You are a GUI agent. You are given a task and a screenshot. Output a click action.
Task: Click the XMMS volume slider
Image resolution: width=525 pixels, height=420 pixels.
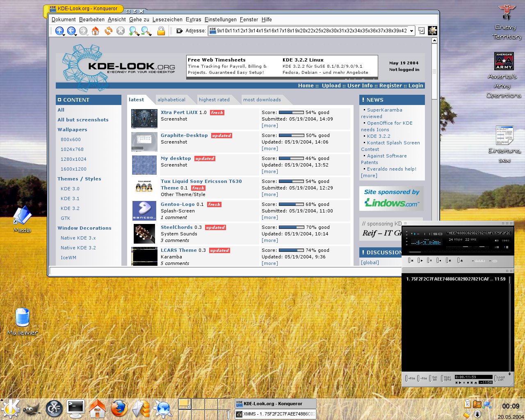point(459,247)
